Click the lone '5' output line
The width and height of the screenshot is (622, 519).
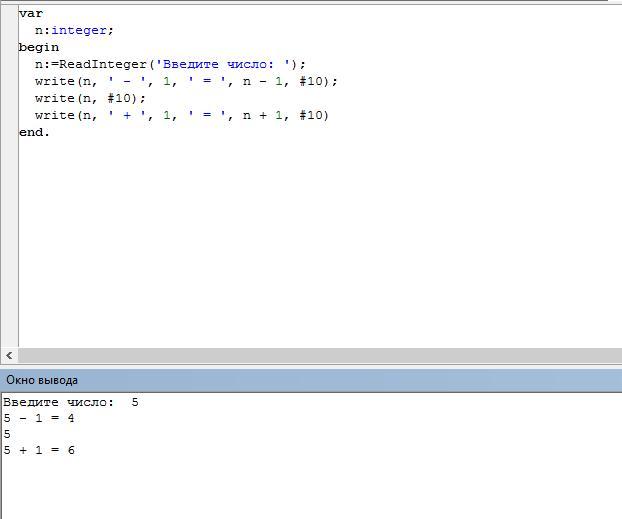(7, 434)
